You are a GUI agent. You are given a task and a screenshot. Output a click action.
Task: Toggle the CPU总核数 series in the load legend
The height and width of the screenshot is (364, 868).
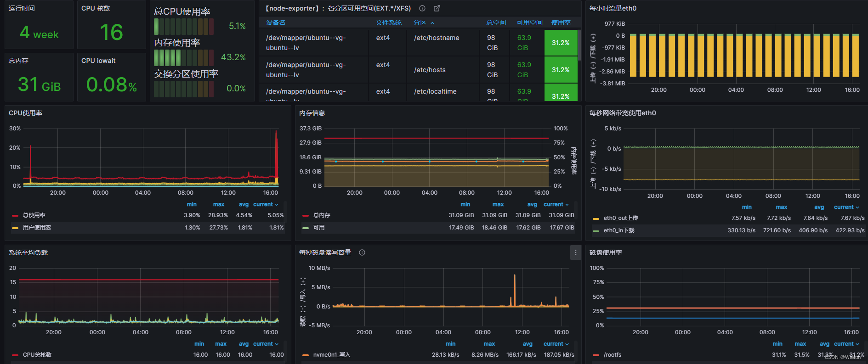tap(37, 355)
